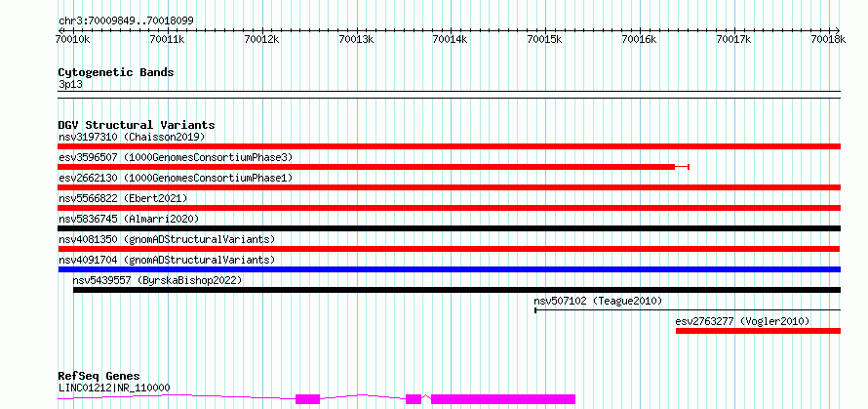The height and width of the screenshot is (409, 868).
Task: Click the 70015k ruler tick label
Action: (546, 39)
